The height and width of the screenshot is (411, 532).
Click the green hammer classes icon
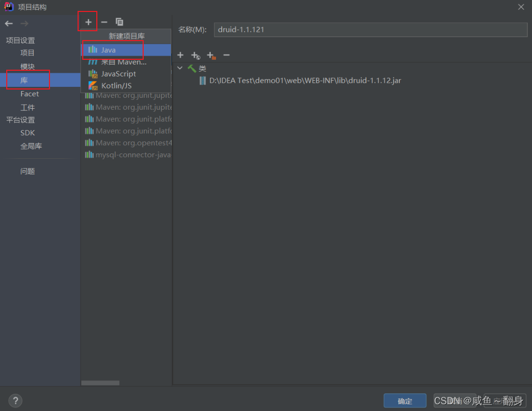click(192, 69)
